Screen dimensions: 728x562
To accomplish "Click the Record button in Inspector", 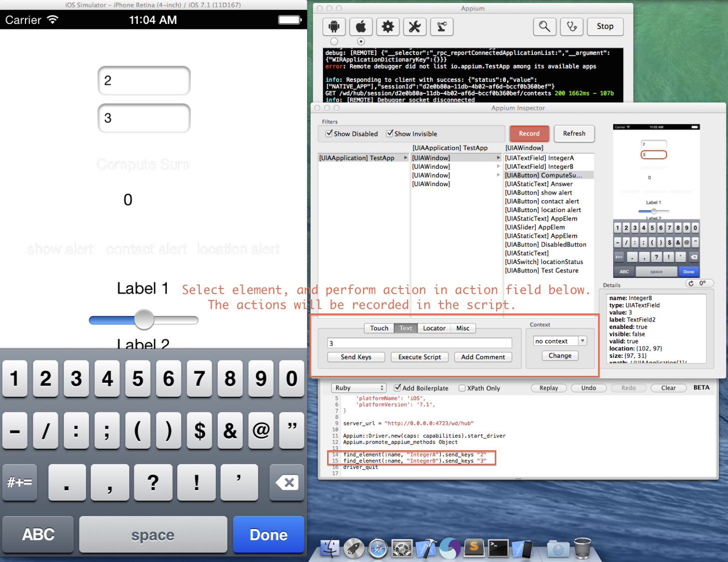I will tap(529, 133).
